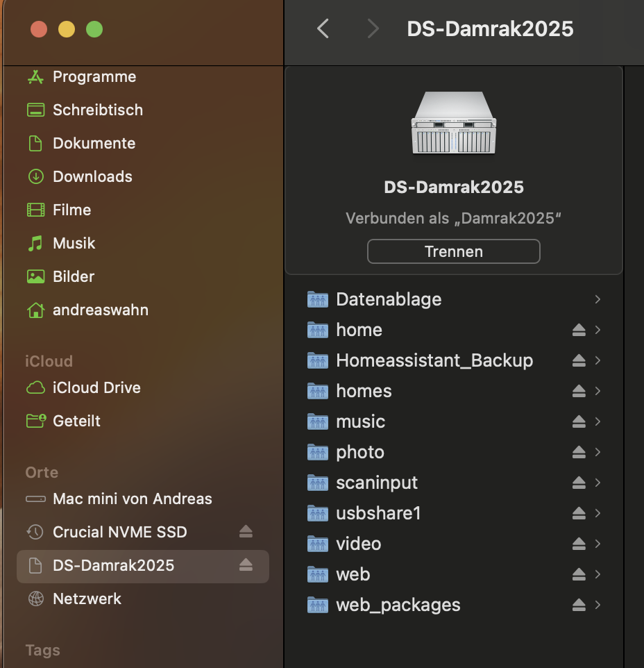Screen dimensions: 644x668
Task: Select the music shared folder
Action: pos(454,421)
